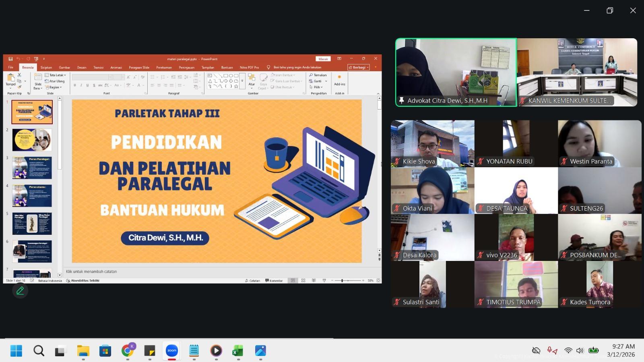Switch to Slide Sorter view icon
644x362 pixels.
303,281
